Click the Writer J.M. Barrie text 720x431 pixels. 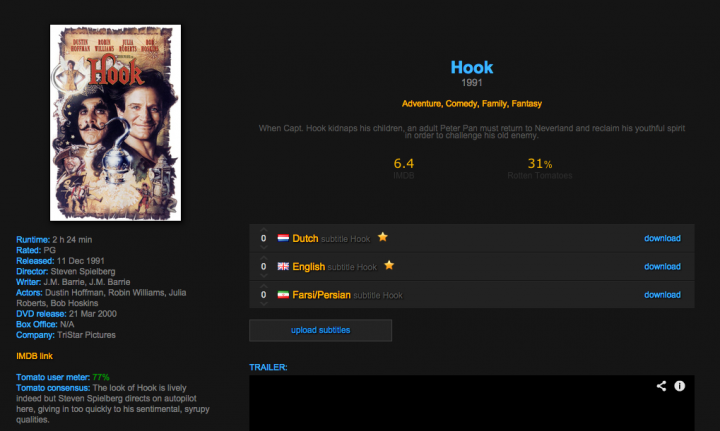click(x=73, y=282)
